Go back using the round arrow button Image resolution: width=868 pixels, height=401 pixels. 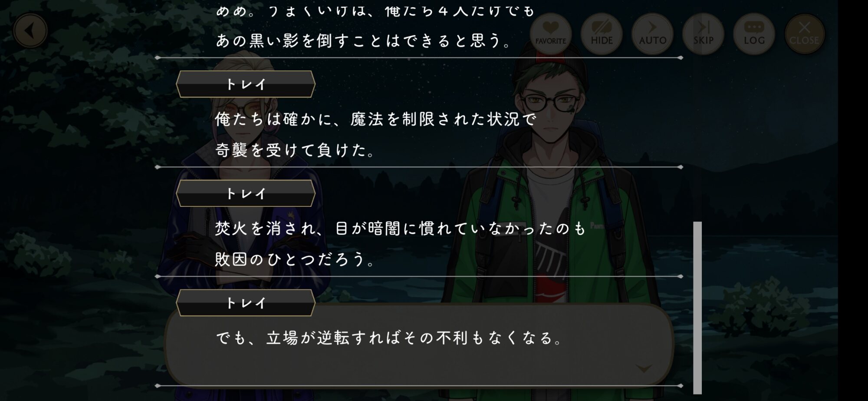point(30,31)
